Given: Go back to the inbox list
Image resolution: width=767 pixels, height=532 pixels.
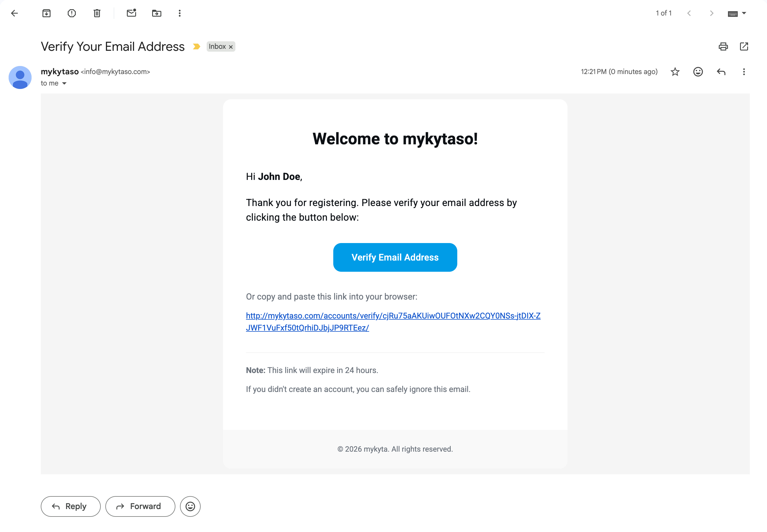Looking at the screenshot, I should point(14,13).
